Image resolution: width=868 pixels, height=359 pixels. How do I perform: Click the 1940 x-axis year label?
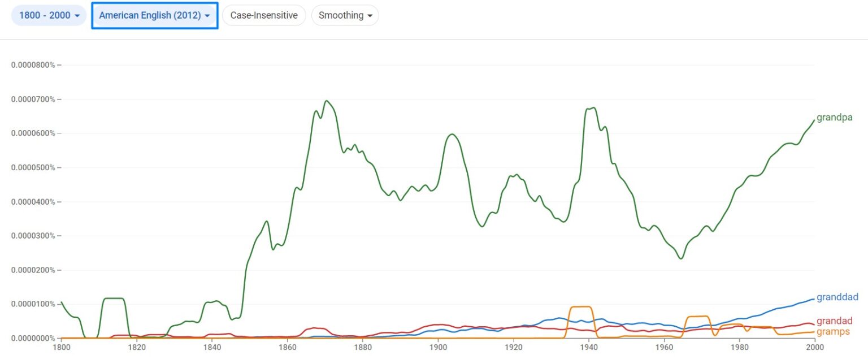pos(589,347)
